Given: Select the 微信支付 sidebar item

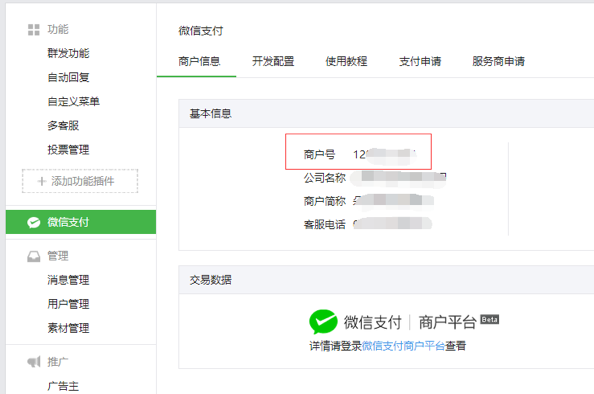Looking at the screenshot, I should pos(81,222).
